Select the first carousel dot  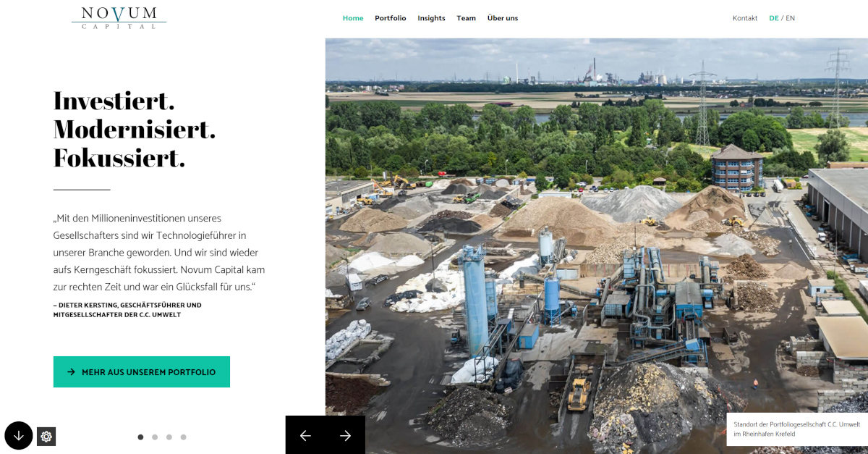[140, 437]
